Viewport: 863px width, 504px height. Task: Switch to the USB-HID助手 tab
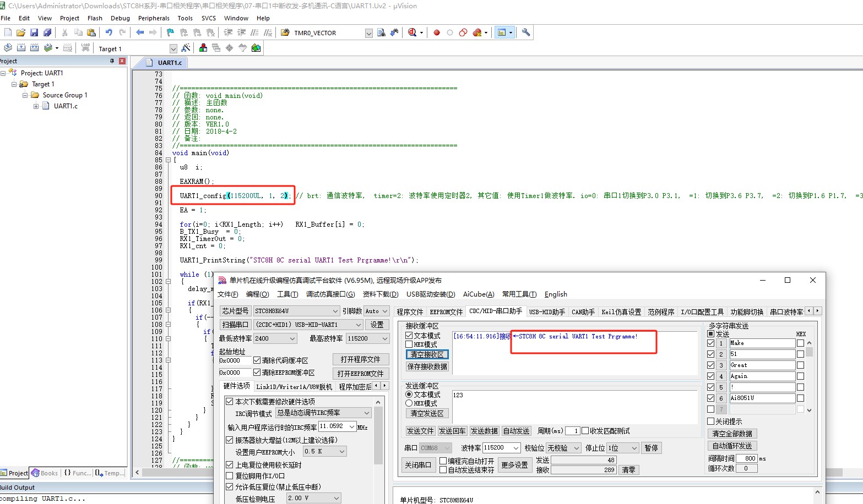547,312
